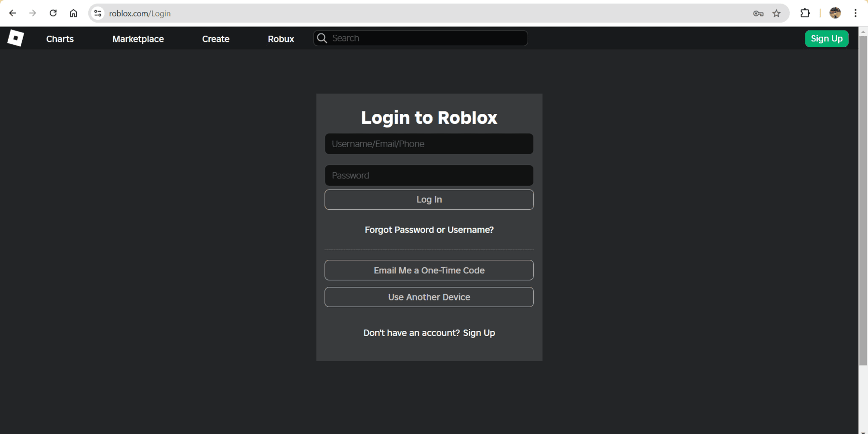Viewport: 868px width, 434px height.
Task: Click the browser back arrow icon
Action: [x=13, y=13]
